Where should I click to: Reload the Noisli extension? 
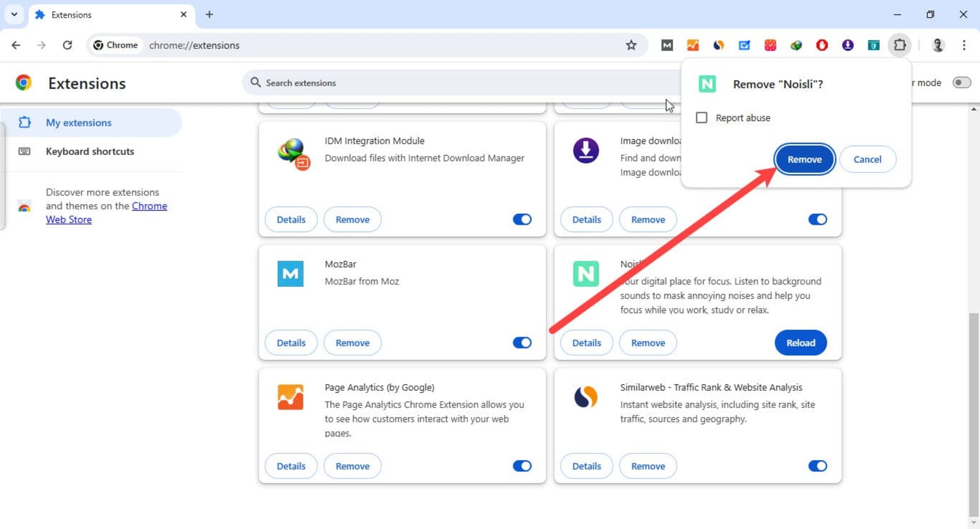(x=800, y=343)
